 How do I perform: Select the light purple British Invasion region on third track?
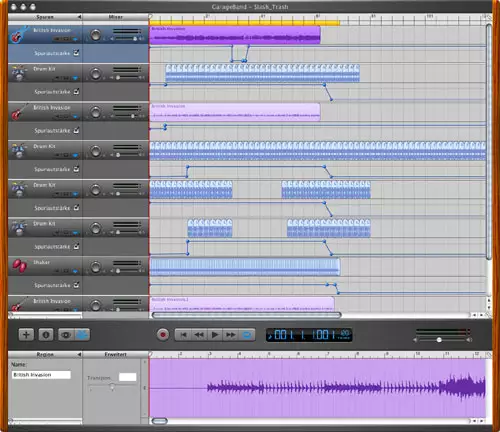tap(235, 112)
